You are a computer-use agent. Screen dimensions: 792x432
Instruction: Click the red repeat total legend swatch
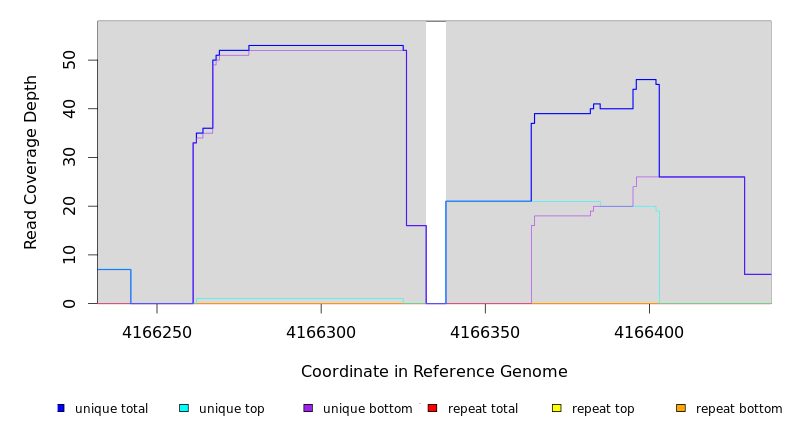coord(432,408)
